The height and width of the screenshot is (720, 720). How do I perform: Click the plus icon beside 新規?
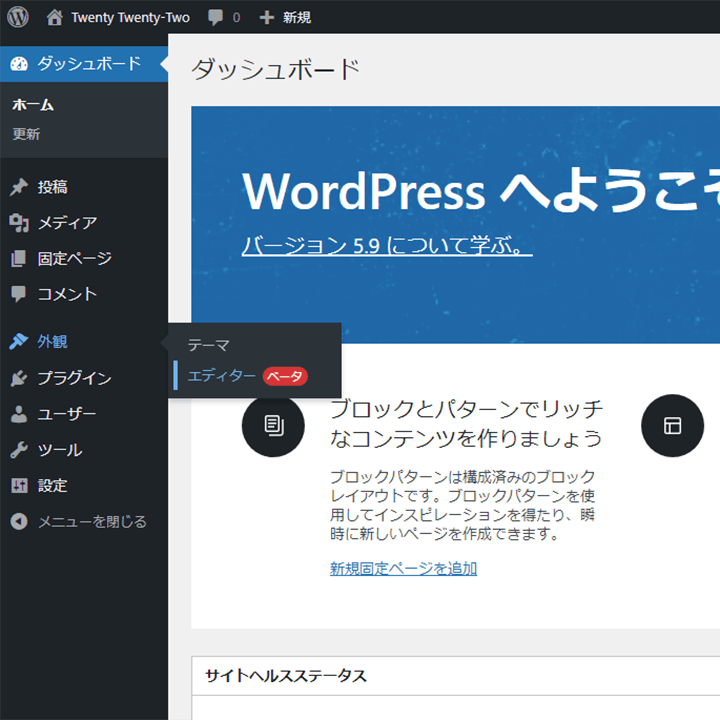tap(266, 18)
